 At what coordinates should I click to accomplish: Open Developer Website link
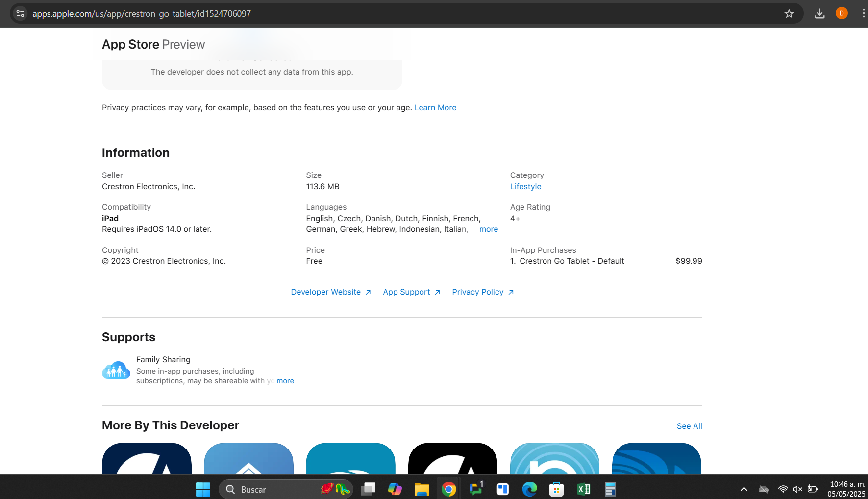click(x=331, y=292)
